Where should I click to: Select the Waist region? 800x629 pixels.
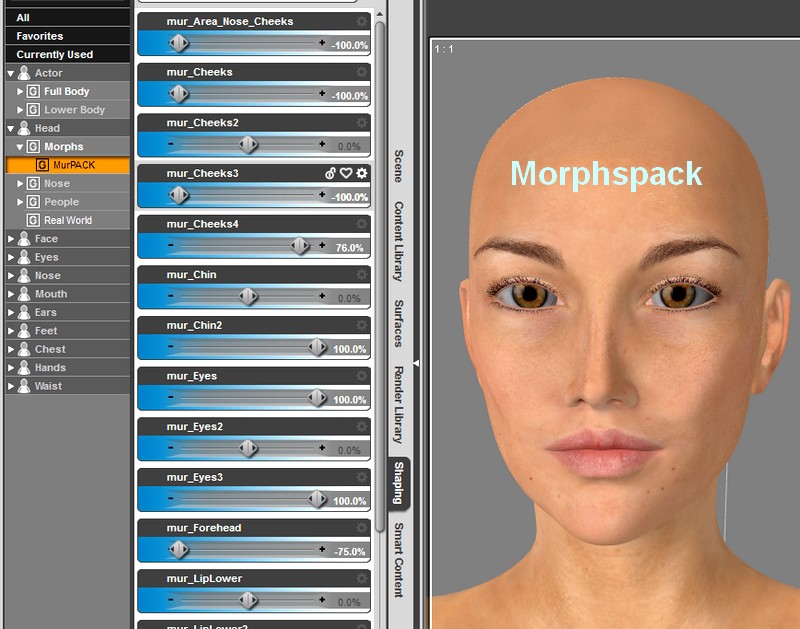pos(67,386)
